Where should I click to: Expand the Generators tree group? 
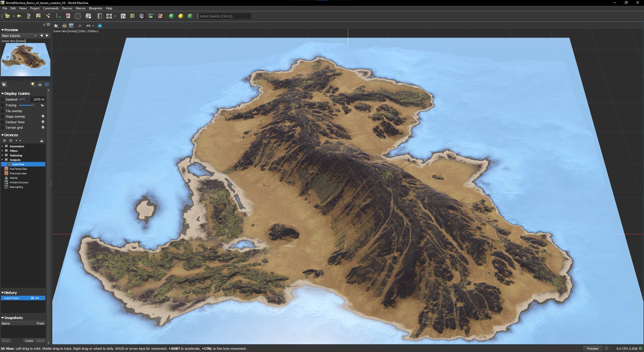click(x=2, y=146)
